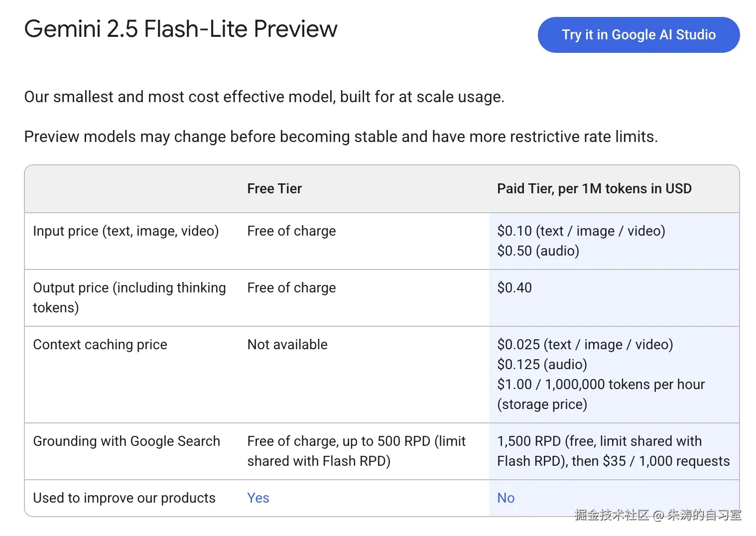Click the Grounding with Google Search label
The width and height of the screenshot is (756, 536).
point(126,441)
